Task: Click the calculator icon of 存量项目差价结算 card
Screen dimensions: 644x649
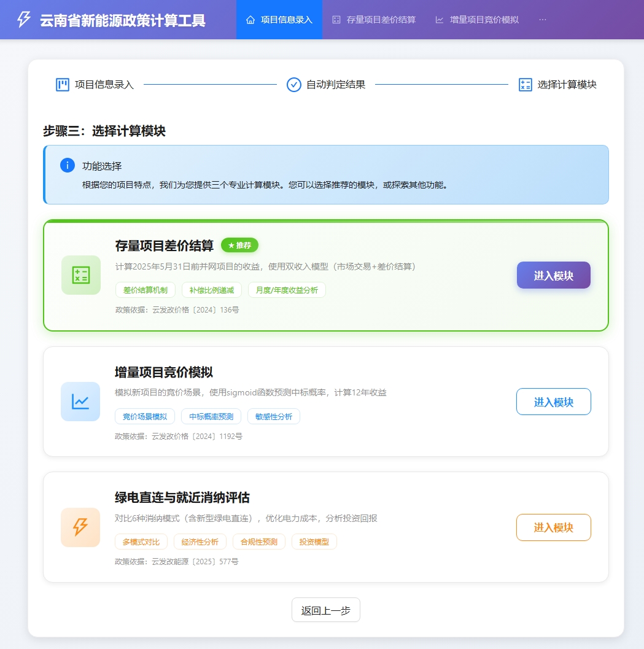Action: (x=81, y=275)
